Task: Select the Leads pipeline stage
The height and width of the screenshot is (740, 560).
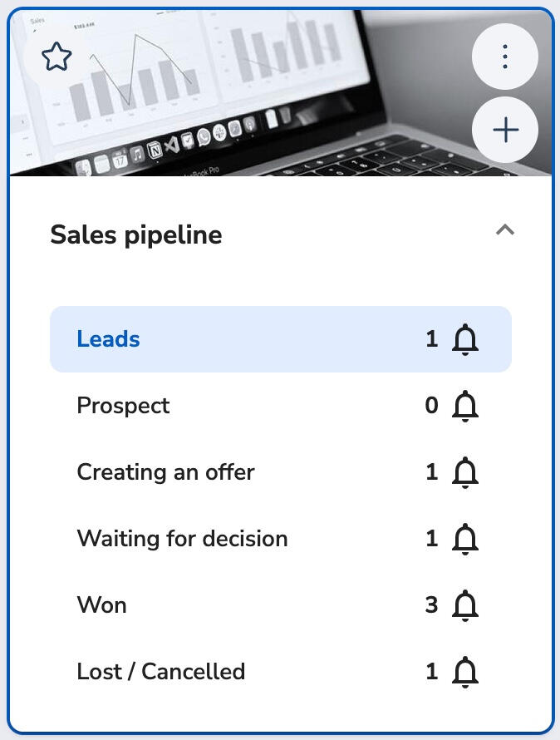Action: (108, 339)
